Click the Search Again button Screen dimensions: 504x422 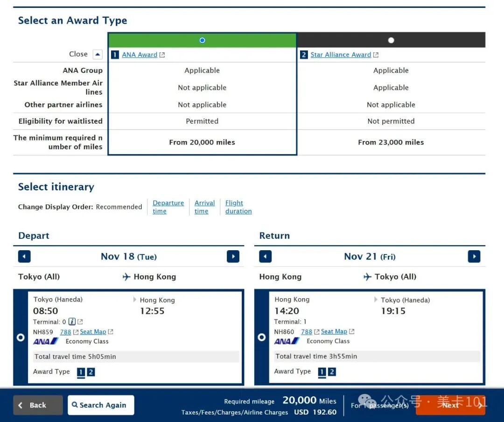point(101,405)
